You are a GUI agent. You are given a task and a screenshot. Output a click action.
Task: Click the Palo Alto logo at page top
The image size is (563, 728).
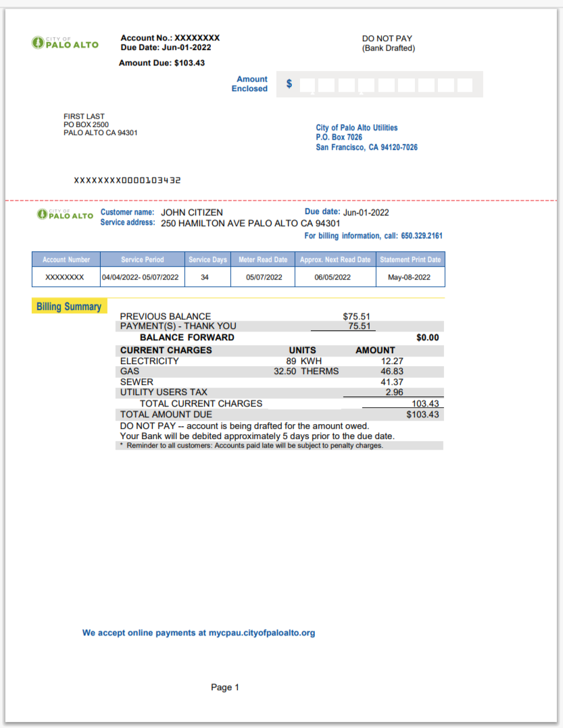[65, 43]
